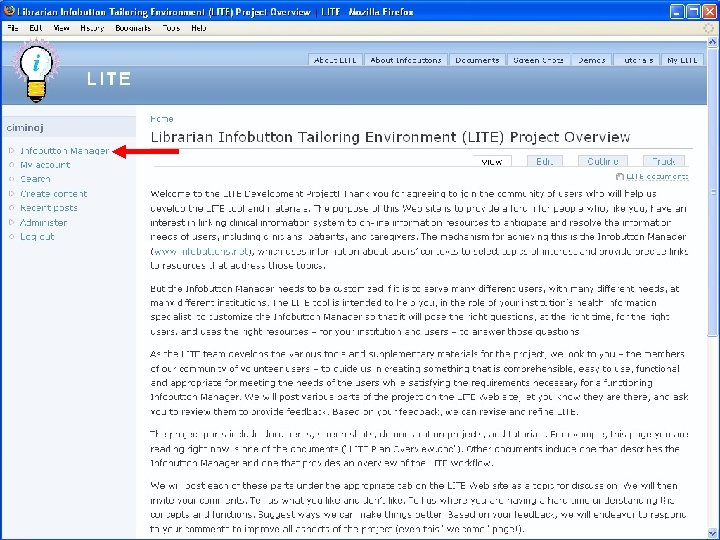
Task: Open the Search link in sidebar
Action: tap(35, 179)
